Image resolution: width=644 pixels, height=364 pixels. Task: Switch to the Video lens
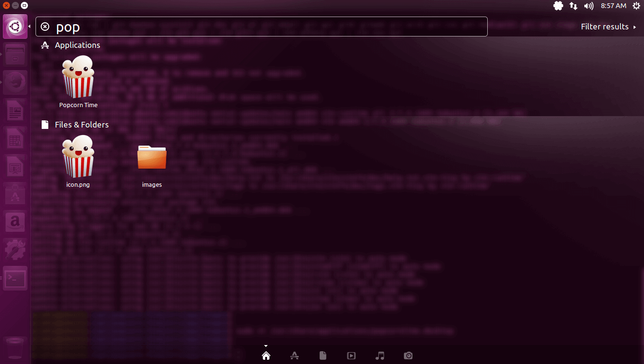[351, 355]
